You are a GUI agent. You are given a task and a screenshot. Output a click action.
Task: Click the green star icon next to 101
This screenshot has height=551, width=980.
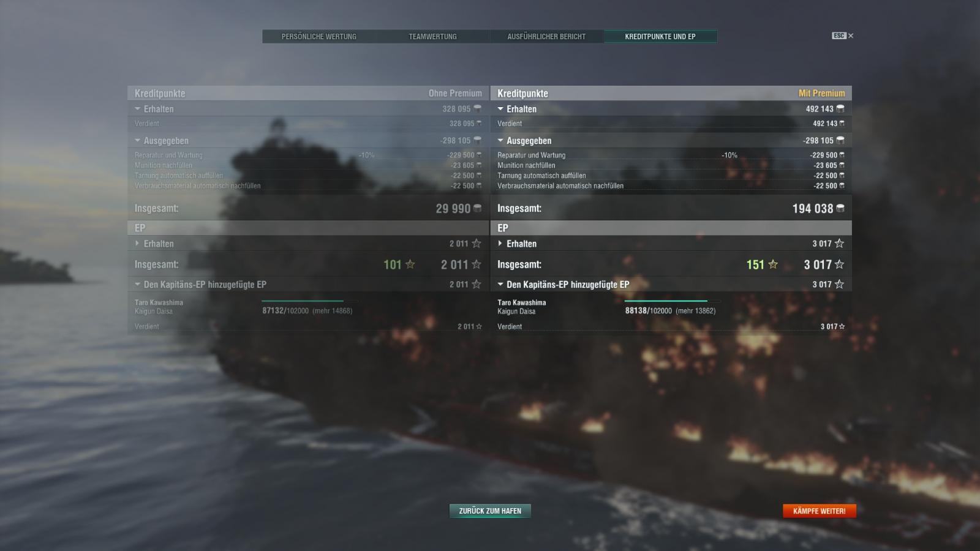(x=410, y=264)
